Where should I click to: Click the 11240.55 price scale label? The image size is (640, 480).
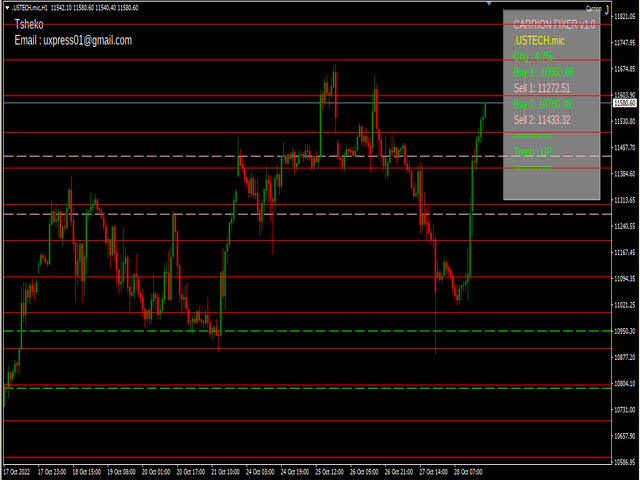coord(625,226)
